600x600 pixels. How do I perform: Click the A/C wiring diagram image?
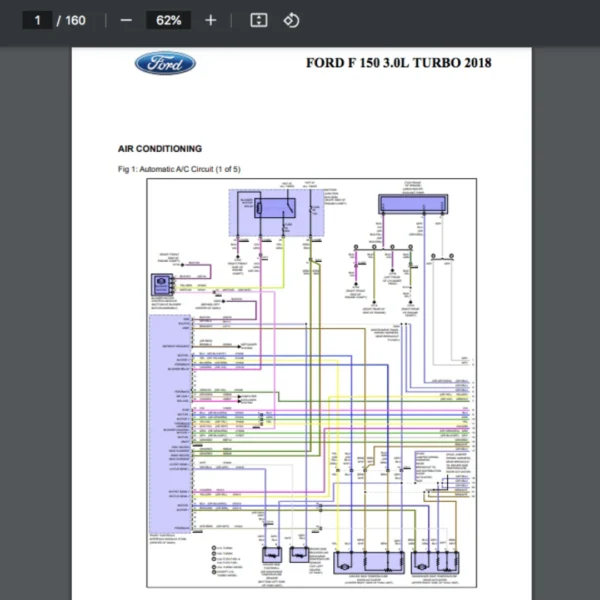(x=311, y=383)
